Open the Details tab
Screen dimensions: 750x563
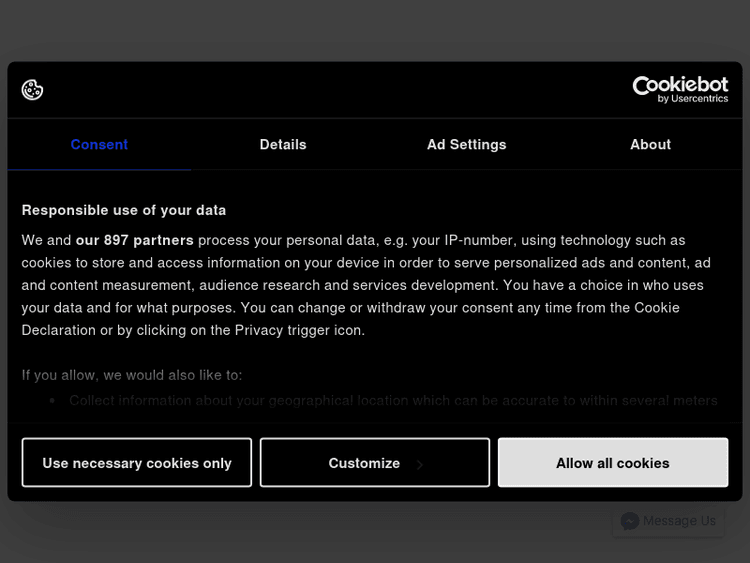283,145
